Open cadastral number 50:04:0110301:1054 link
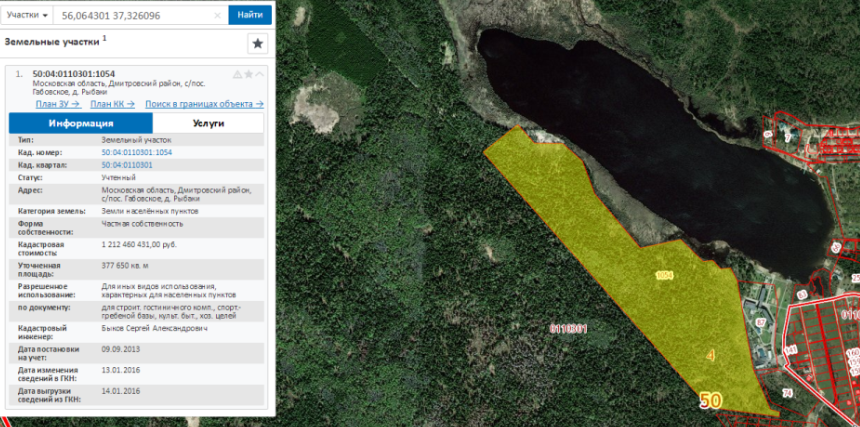 click(x=137, y=152)
